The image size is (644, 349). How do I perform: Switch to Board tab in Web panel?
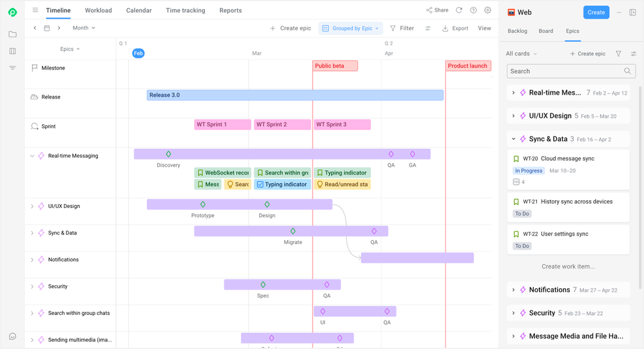click(546, 31)
